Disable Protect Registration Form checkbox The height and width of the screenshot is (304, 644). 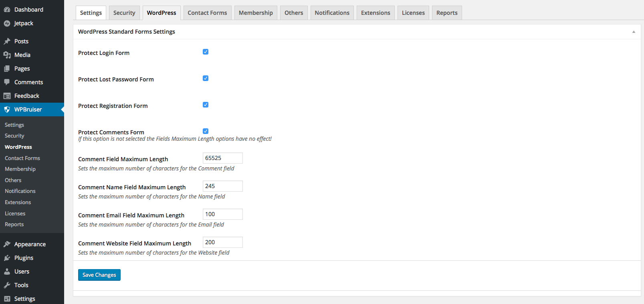(206, 105)
